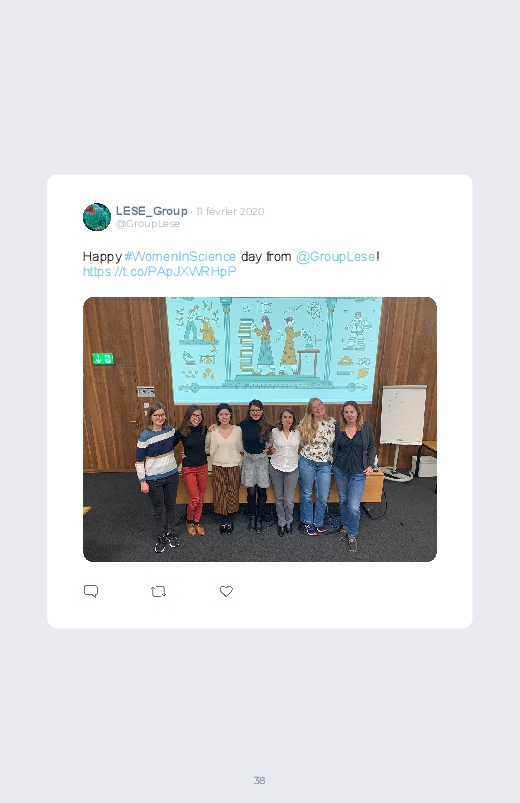Click the page number 38
Image resolution: width=520 pixels, height=803 pixels.
pyautogui.click(x=259, y=780)
